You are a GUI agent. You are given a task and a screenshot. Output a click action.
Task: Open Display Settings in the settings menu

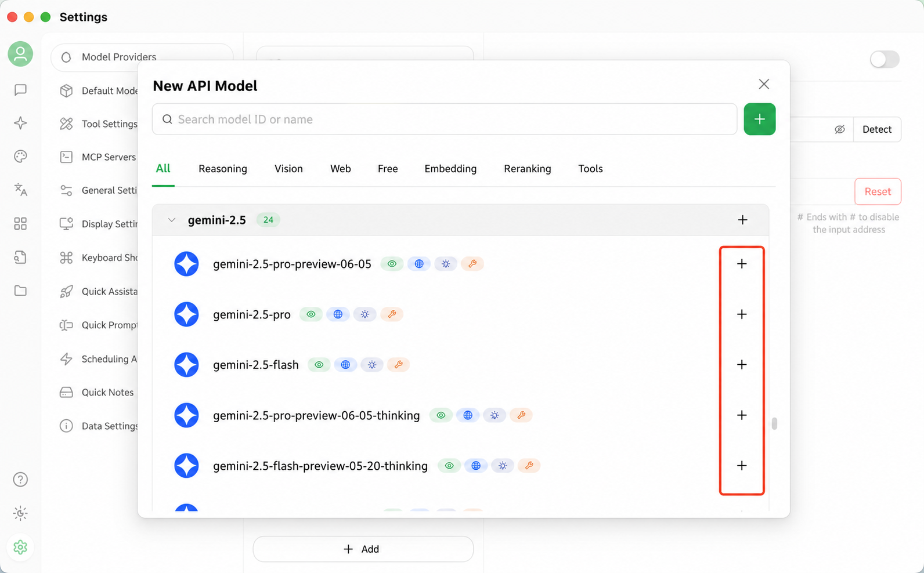coord(99,224)
